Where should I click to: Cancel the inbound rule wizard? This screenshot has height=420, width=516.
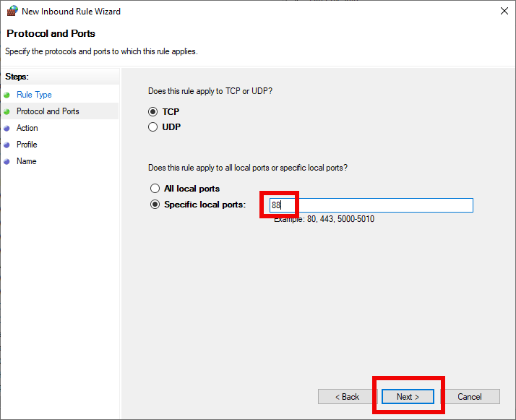(x=470, y=397)
